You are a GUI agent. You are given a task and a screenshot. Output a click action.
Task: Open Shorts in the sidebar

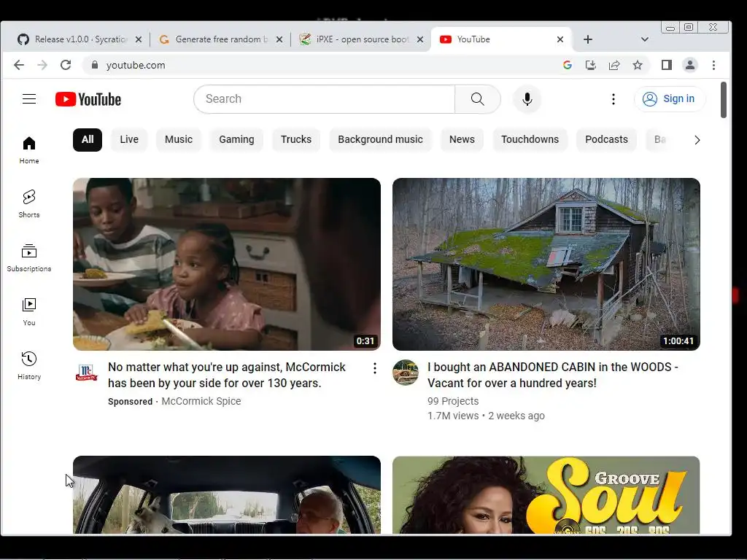coord(29,204)
